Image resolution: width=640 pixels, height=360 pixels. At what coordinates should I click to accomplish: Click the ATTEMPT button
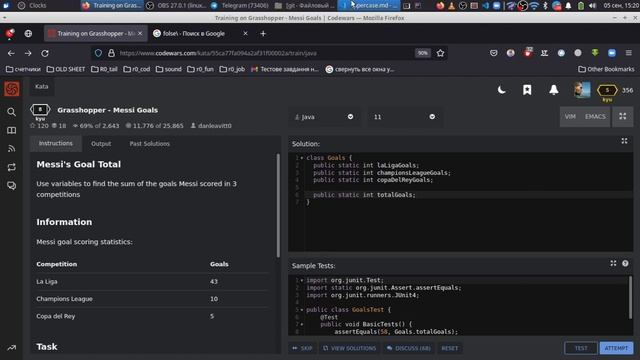click(x=616, y=348)
